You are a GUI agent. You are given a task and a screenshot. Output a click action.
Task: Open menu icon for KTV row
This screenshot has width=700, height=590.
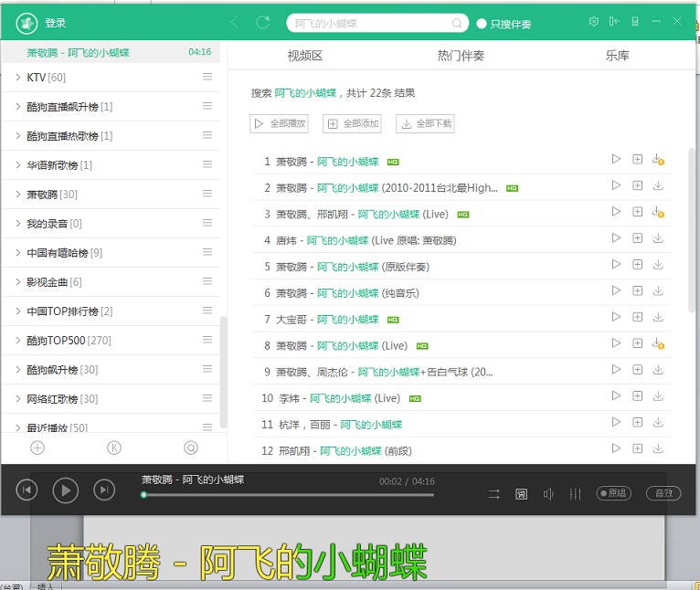[207, 77]
